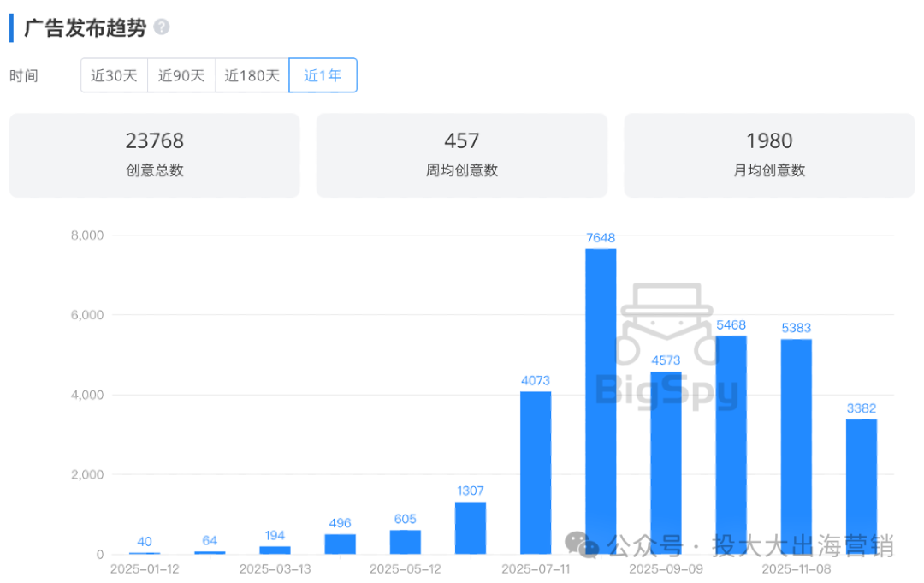
Task: Click the 创意总数 stat card showing 23768
Action: (x=154, y=155)
